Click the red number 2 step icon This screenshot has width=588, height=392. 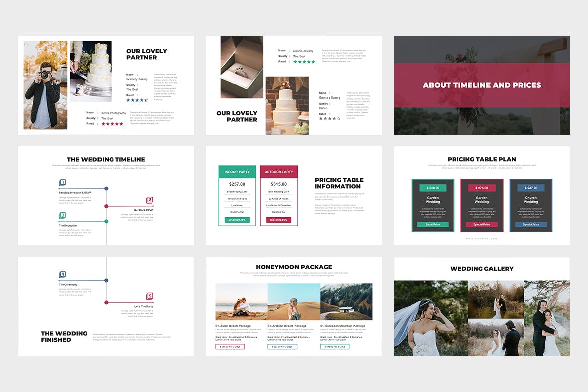pos(149,200)
